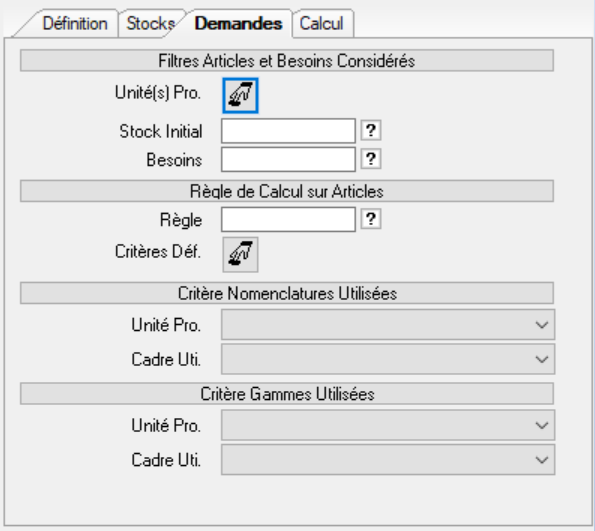Open the Unité(s) Pro. selection hand icon

click(x=240, y=96)
